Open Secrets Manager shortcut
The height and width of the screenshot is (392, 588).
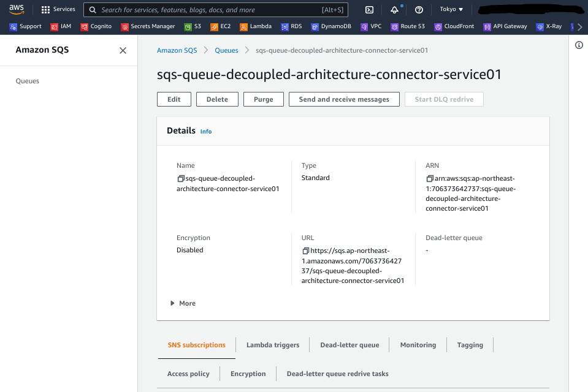(x=148, y=26)
